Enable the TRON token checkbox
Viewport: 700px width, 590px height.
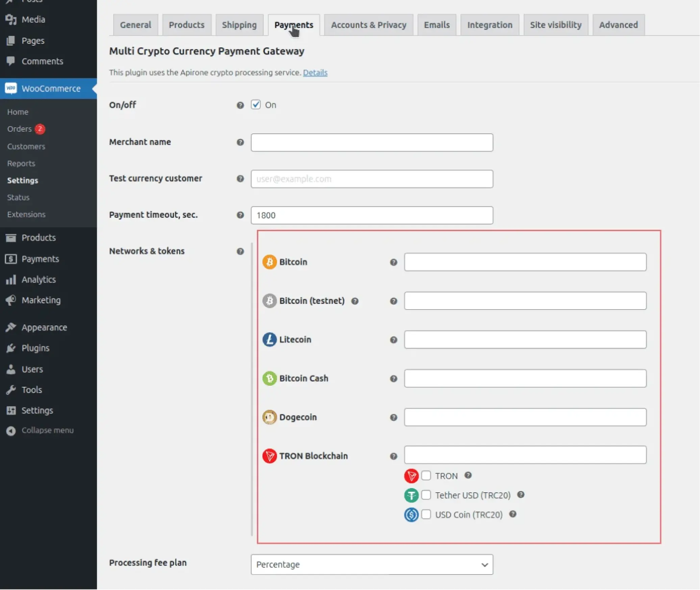pyautogui.click(x=426, y=476)
